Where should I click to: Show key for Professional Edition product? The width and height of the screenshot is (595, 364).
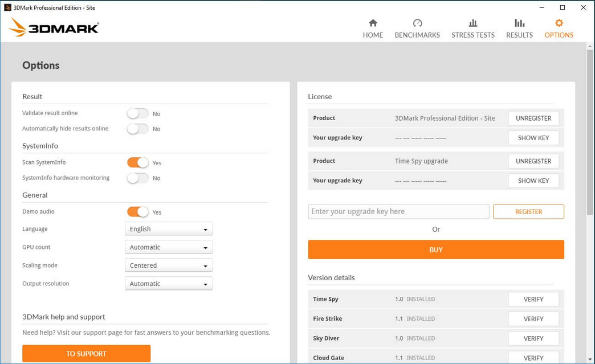click(x=533, y=138)
